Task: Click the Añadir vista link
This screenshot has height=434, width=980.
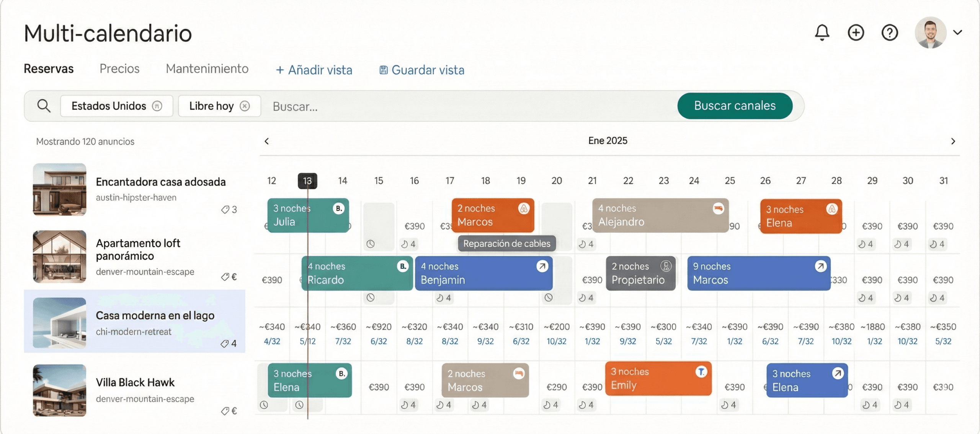Action: click(x=314, y=70)
